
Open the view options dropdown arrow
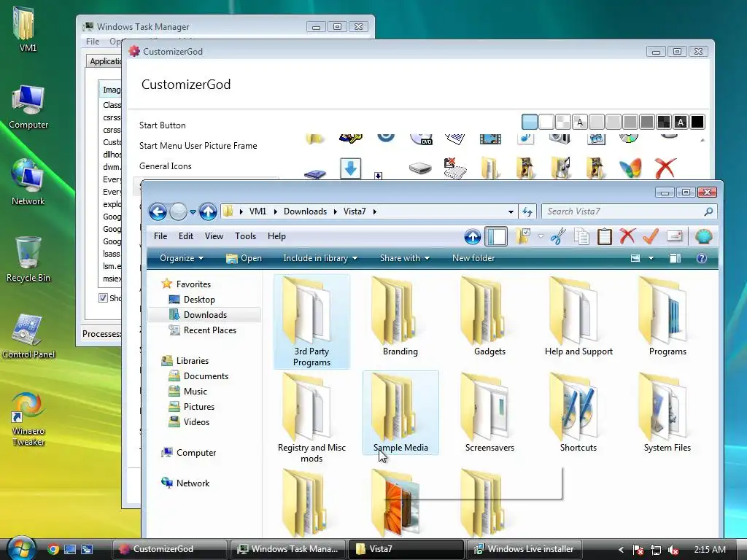click(651, 258)
